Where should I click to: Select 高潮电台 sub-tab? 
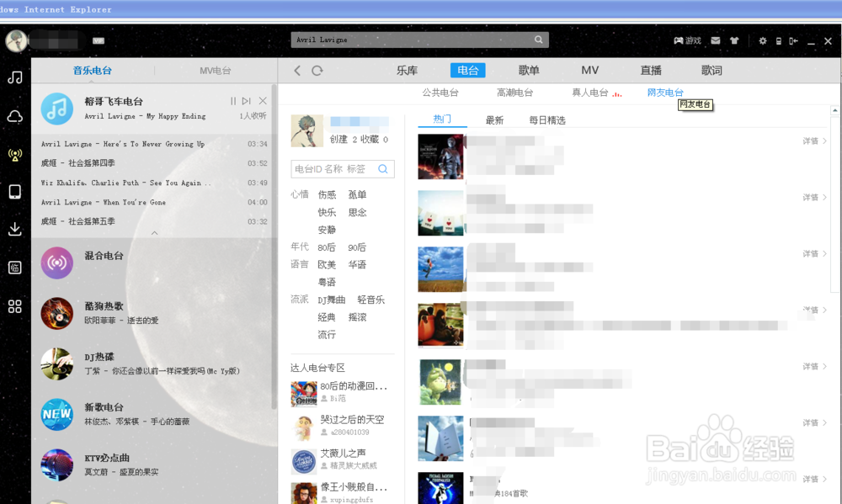pyautogui.click(x=515, y=93)
